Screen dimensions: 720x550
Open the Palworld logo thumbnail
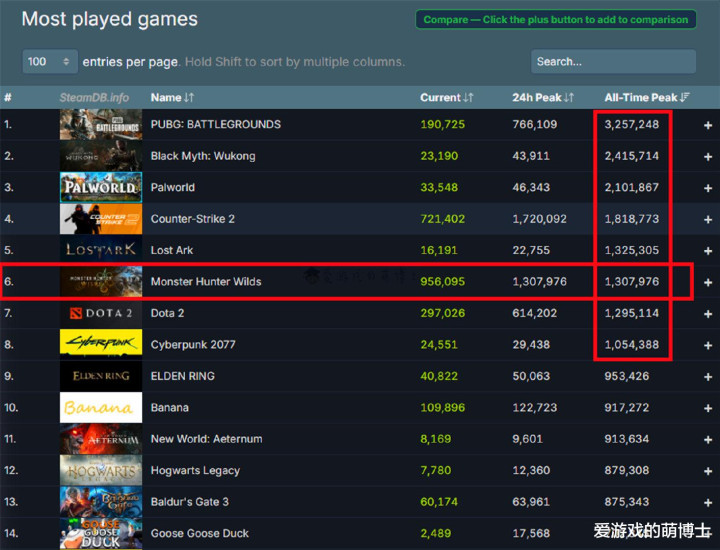(101, 187)
